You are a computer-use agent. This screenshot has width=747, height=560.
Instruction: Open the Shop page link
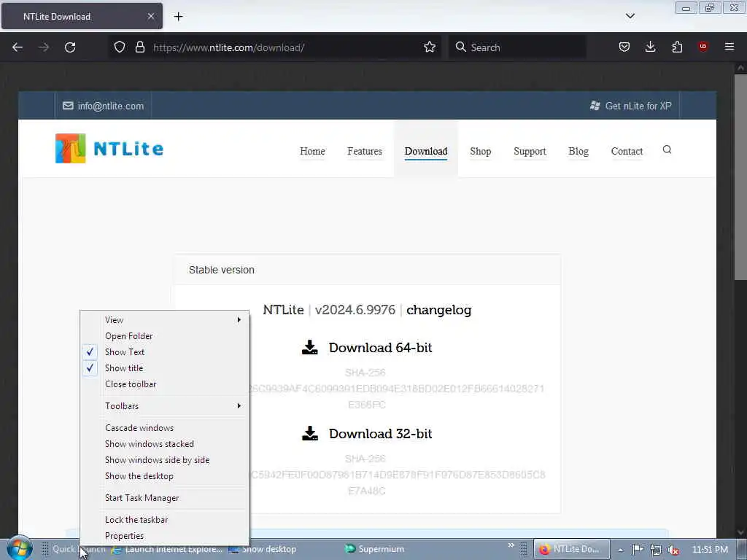(480, 152)
